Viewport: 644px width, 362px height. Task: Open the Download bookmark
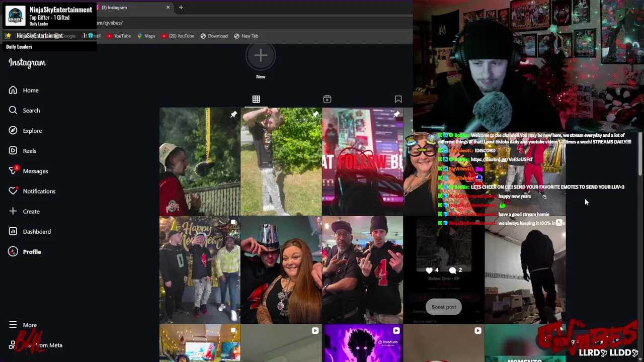(214, 36)
